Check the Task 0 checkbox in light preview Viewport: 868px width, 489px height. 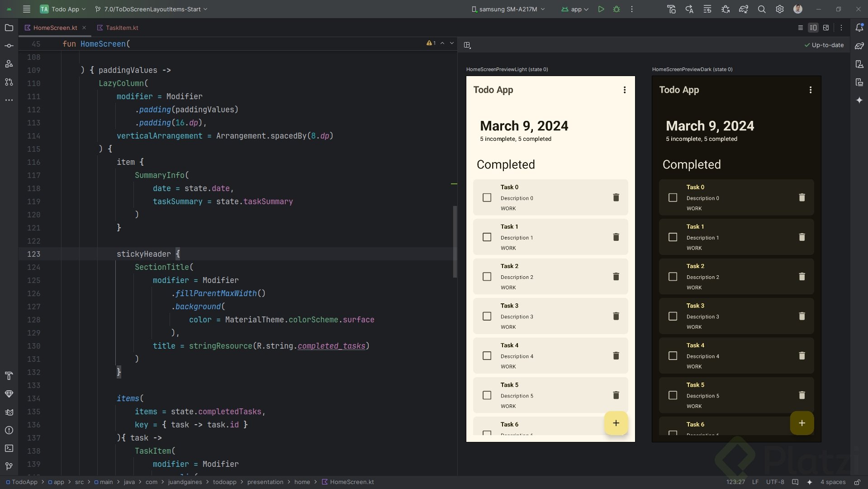487,197
